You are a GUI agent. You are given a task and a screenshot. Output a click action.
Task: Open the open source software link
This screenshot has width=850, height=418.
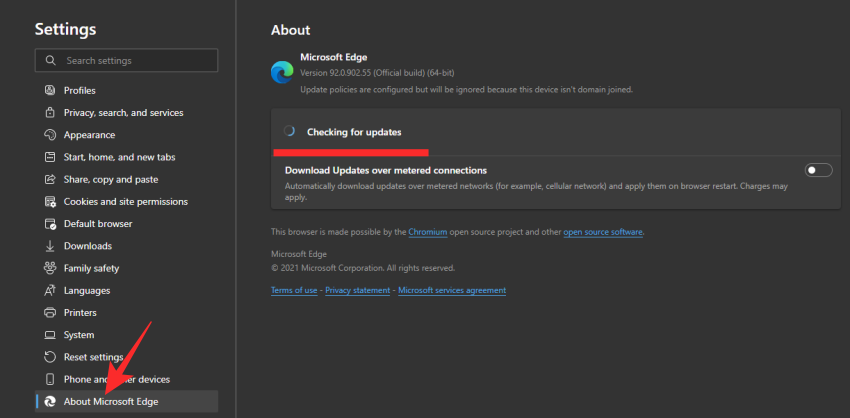[603, 232]
